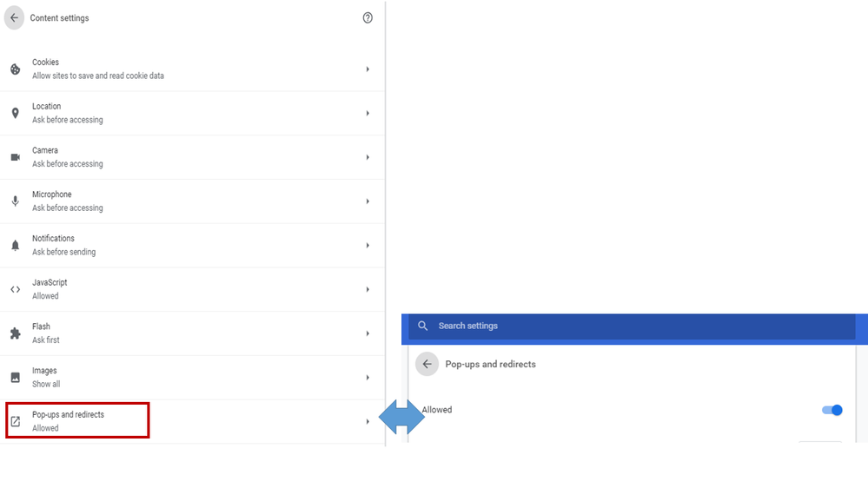Turn off the pop-ups Allowed toggle

[832, 410]
